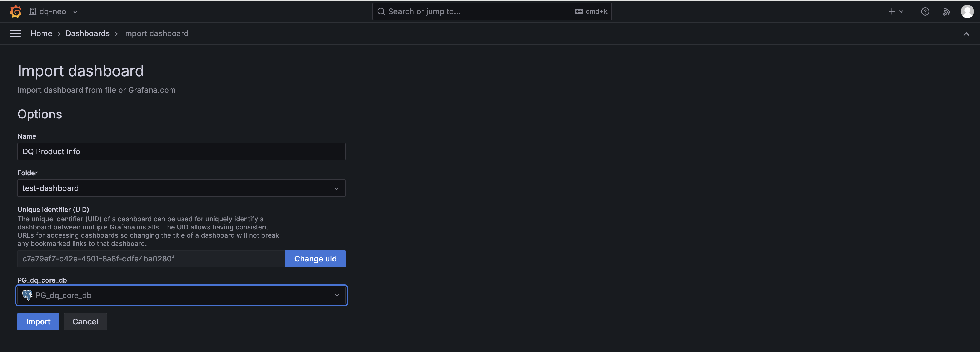
Task: Click the Change uid button
Action: tap(315, 259)
